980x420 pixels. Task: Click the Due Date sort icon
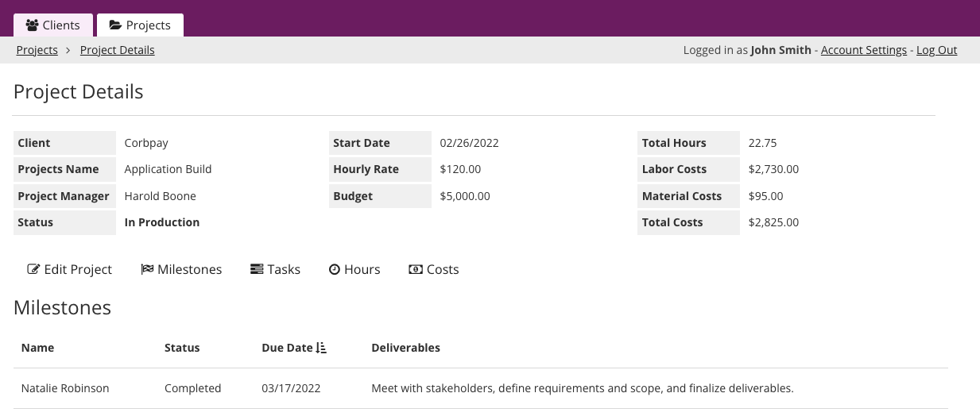click(x=321, y=348)
